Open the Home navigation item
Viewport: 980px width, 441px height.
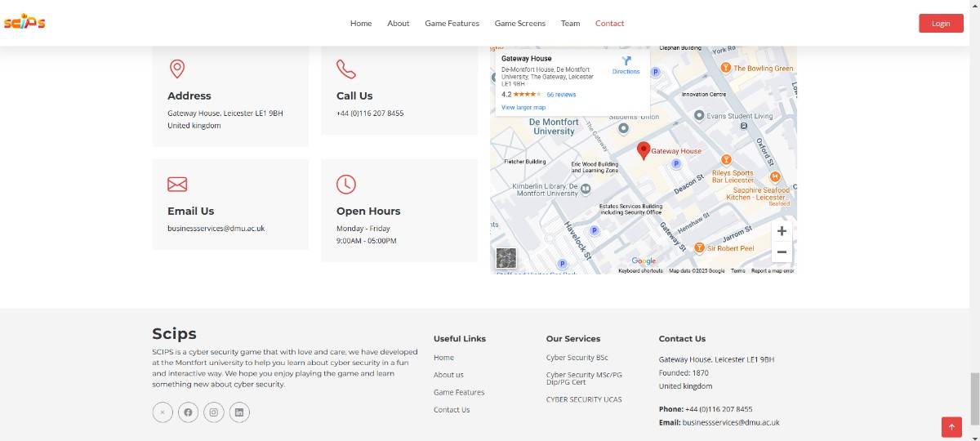coord(361,23)
